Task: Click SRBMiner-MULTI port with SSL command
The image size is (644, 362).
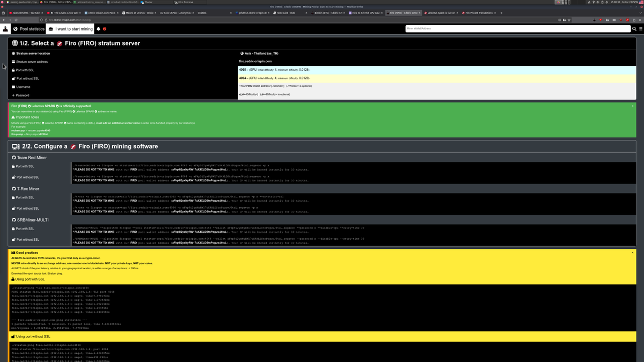Action: tap(218, 228)
